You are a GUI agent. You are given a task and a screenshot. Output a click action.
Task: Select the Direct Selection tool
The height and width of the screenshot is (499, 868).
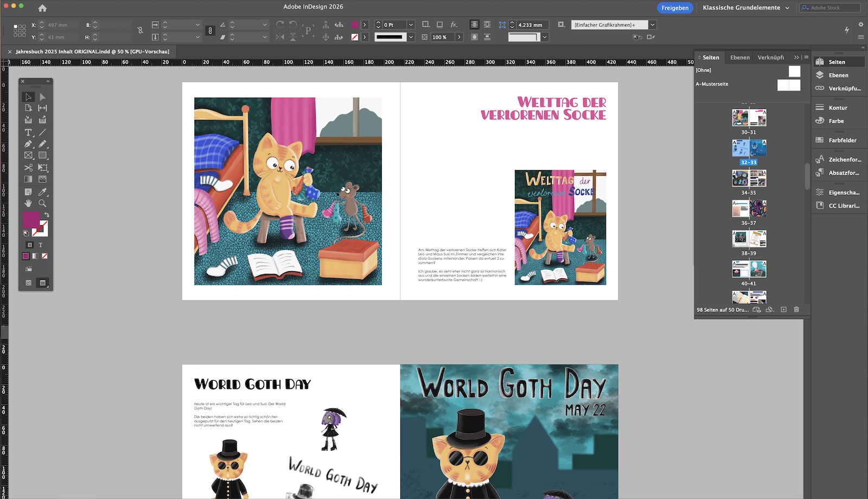(42, 97)
